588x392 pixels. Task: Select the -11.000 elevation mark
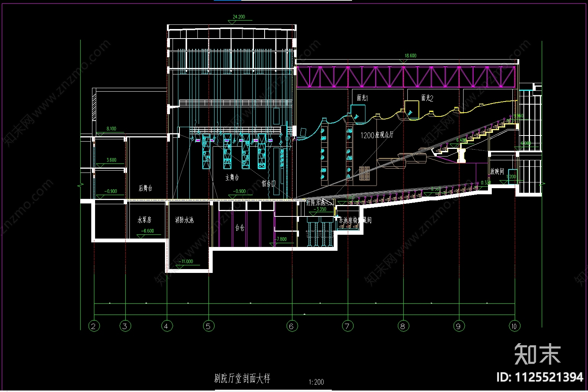pos(186,261)
